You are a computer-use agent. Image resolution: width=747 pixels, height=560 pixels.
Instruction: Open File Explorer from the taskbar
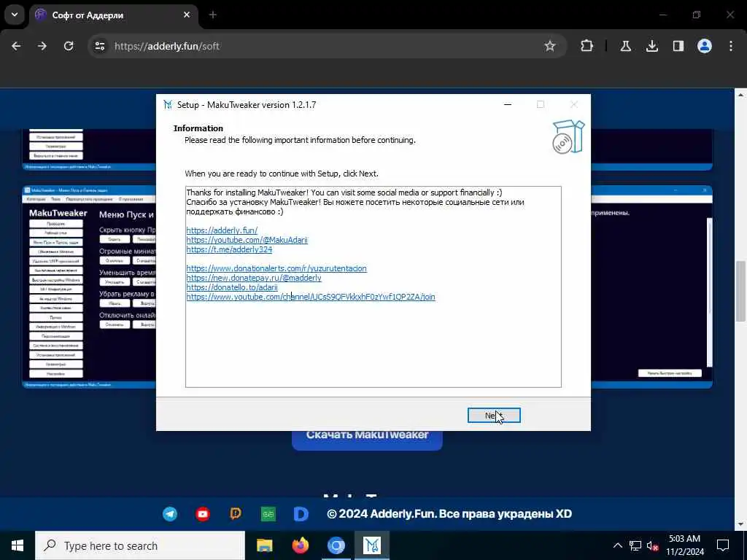coord(264,545)
